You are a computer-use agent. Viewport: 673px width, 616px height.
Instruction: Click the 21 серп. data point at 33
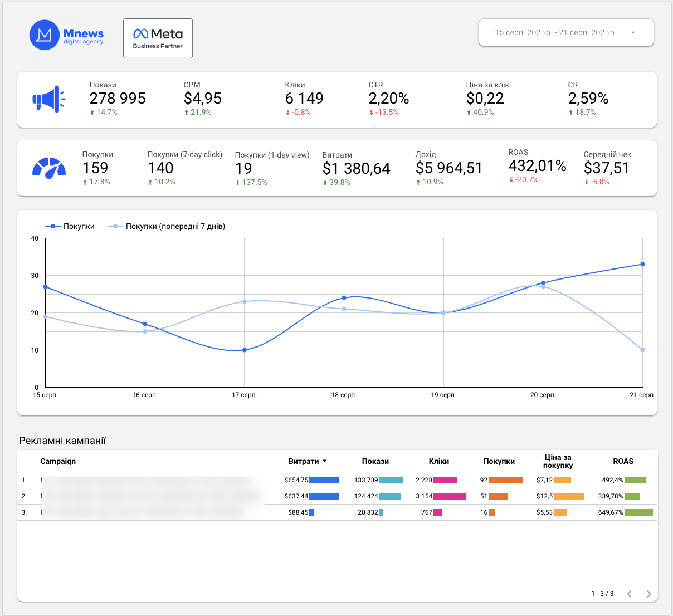click(x=642, y=264)
